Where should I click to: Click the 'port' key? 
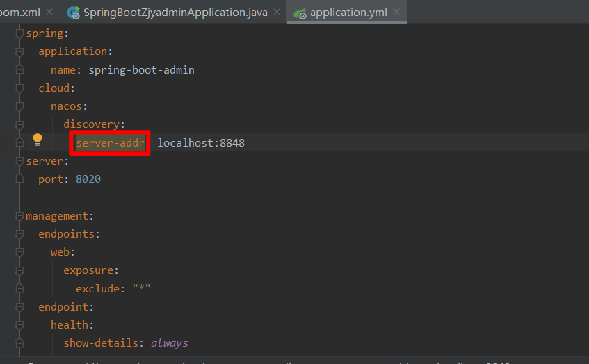tap(51, 179)
